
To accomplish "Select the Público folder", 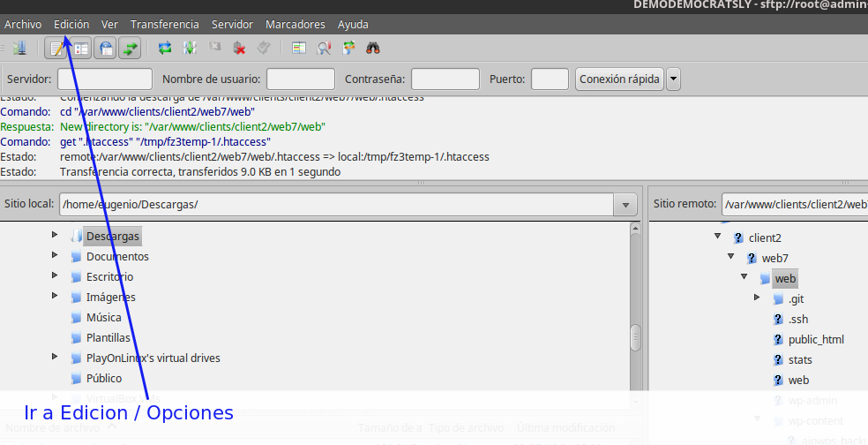I will click(104, 379).
